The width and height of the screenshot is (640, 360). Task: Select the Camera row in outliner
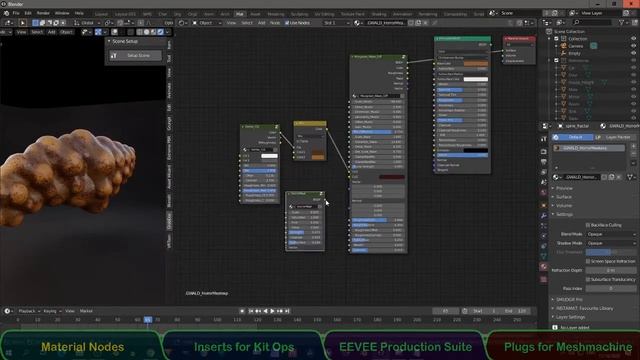(576, 46)
